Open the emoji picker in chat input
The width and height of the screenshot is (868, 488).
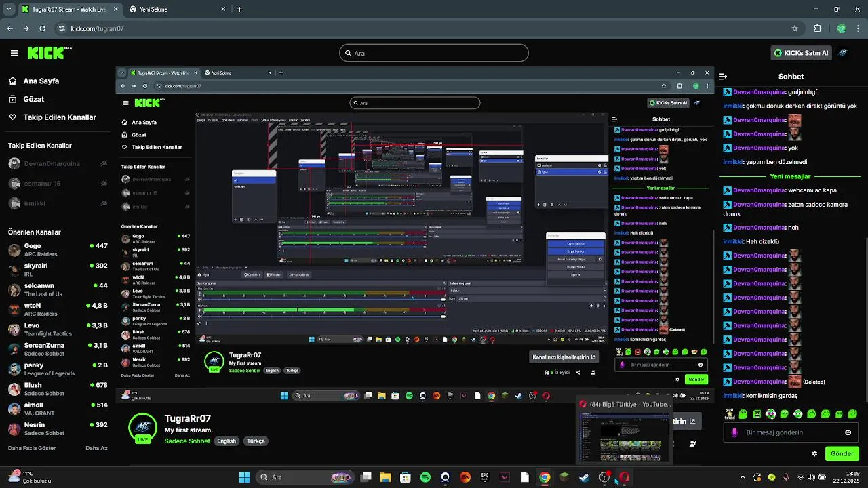(x=848, y=432)
